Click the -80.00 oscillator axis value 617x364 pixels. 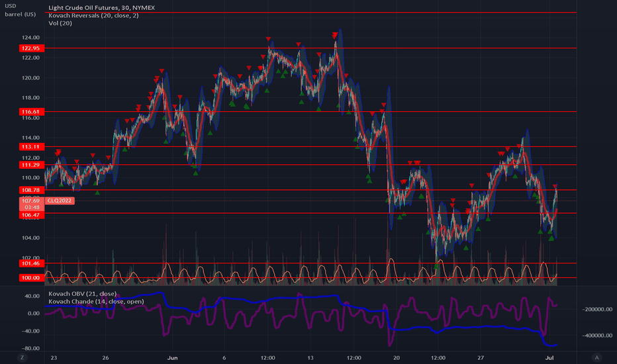(30, 349)
